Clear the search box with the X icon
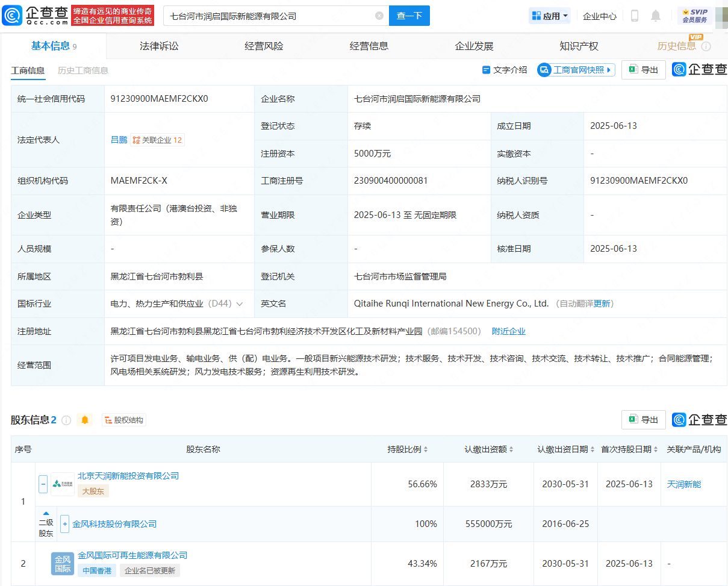728x586 pixels. 379,16
